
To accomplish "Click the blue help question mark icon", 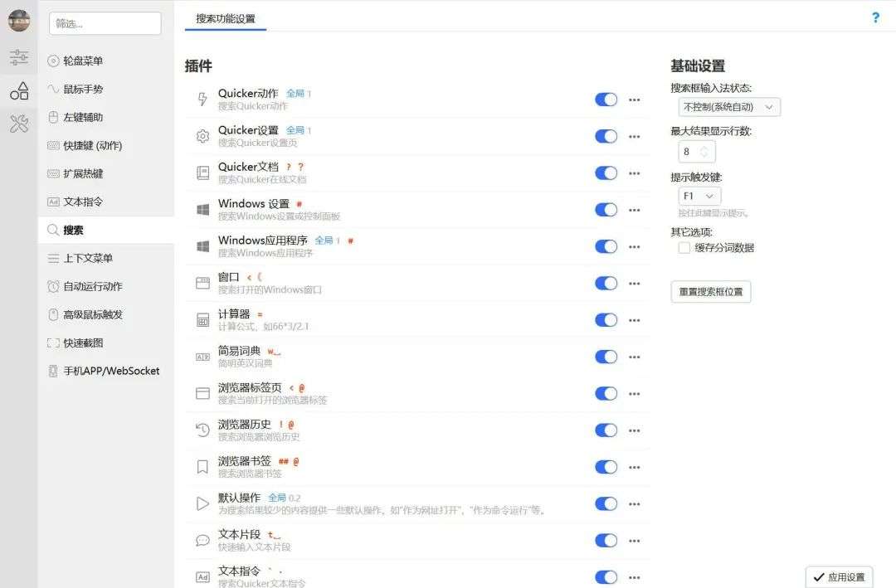I will [x=875, y=17].
